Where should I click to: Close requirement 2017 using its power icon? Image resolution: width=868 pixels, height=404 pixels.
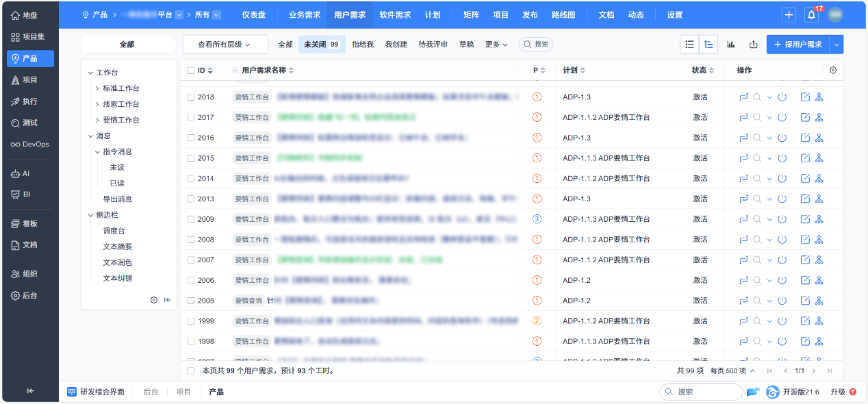[782, 116]
